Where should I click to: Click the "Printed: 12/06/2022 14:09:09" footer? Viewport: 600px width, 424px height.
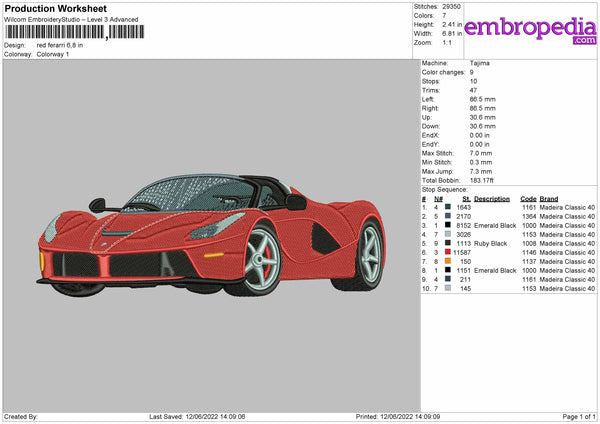tap(398, 416)
